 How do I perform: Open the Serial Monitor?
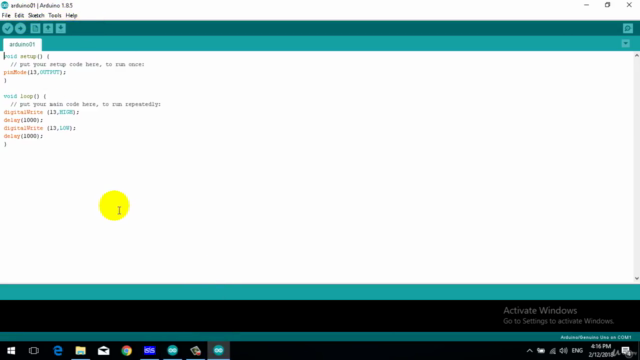click(628, 29)
